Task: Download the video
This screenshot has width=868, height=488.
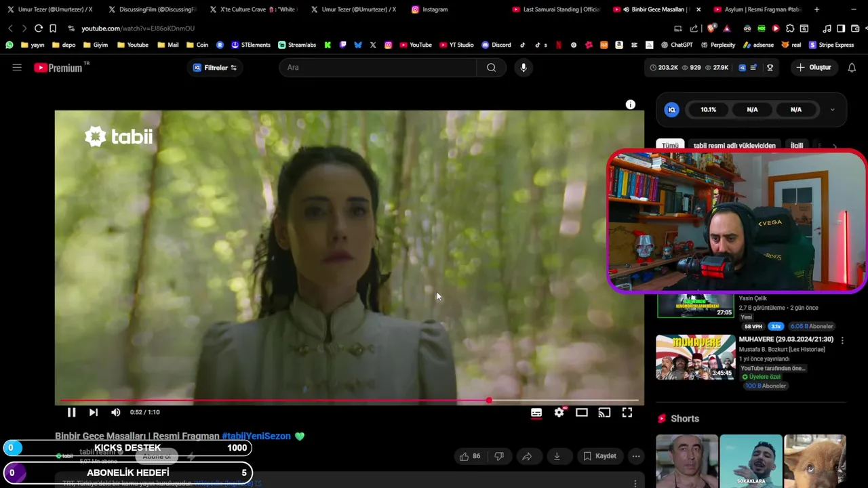Action: [x=557, y=456]
